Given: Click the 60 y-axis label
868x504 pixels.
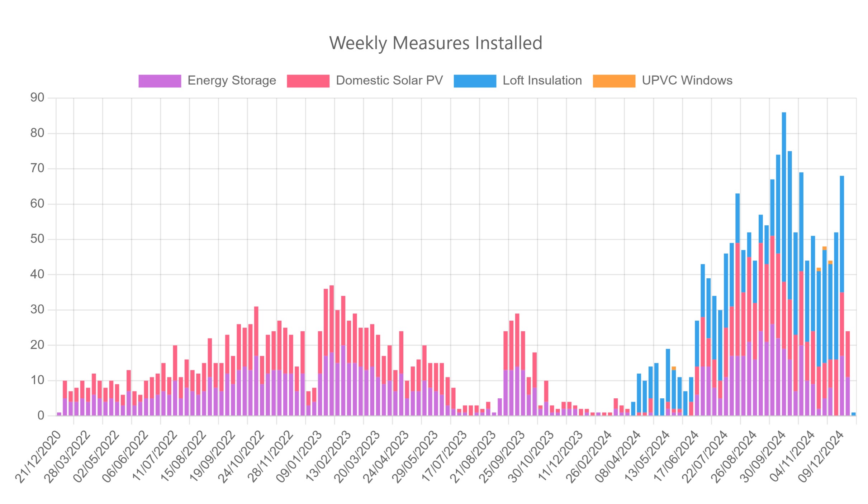Looking at the screenshot, I should click(37, 204).
